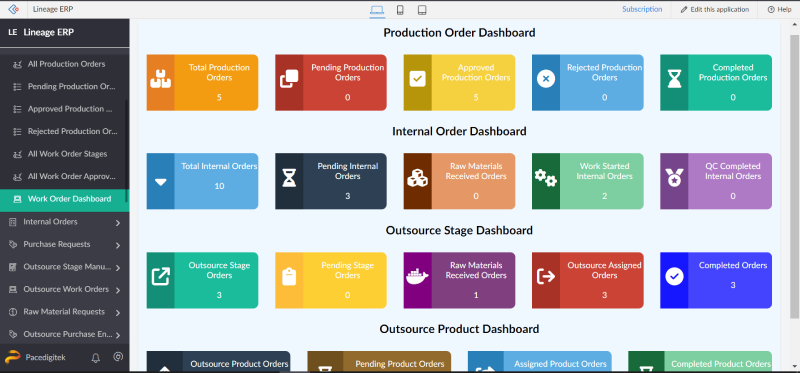Open Assigned Product Orders card
This screenshot has width=800, height=373.
(539, 361)
